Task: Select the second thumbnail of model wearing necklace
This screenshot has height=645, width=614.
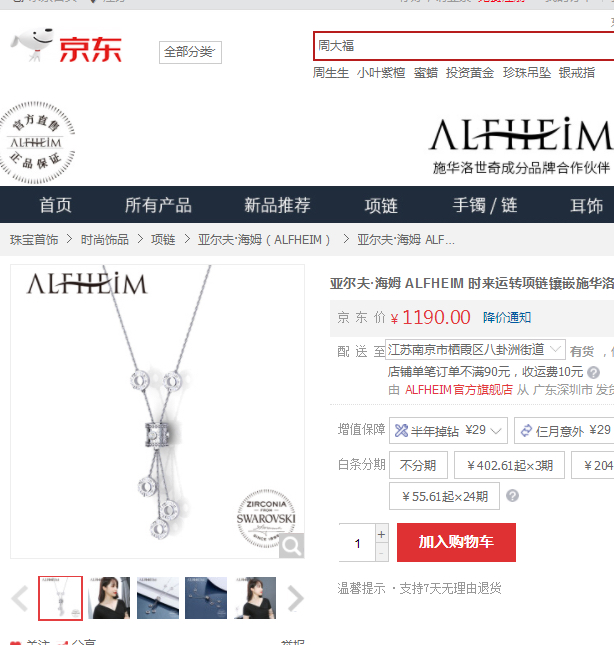Action: 109,598
